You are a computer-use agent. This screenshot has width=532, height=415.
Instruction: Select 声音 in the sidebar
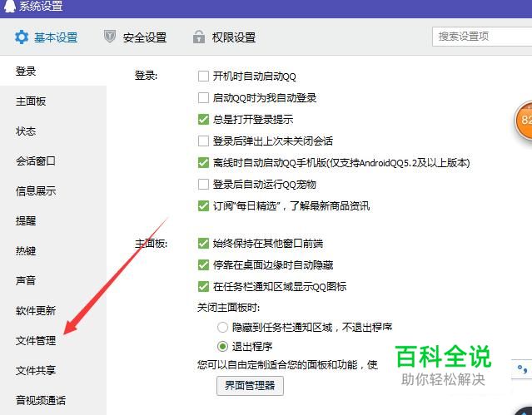click(26, 280)
